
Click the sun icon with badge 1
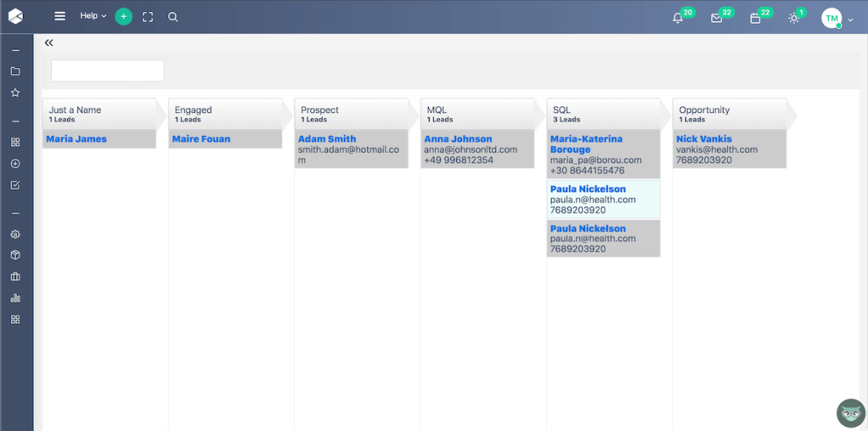tap(793, 18)
